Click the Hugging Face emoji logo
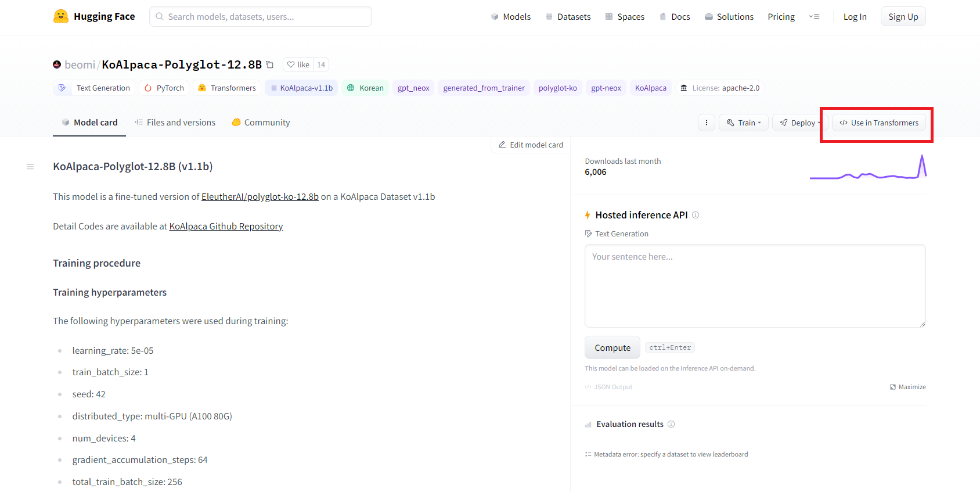The width and height of the screenshot is (980, 492). point(61,16)
